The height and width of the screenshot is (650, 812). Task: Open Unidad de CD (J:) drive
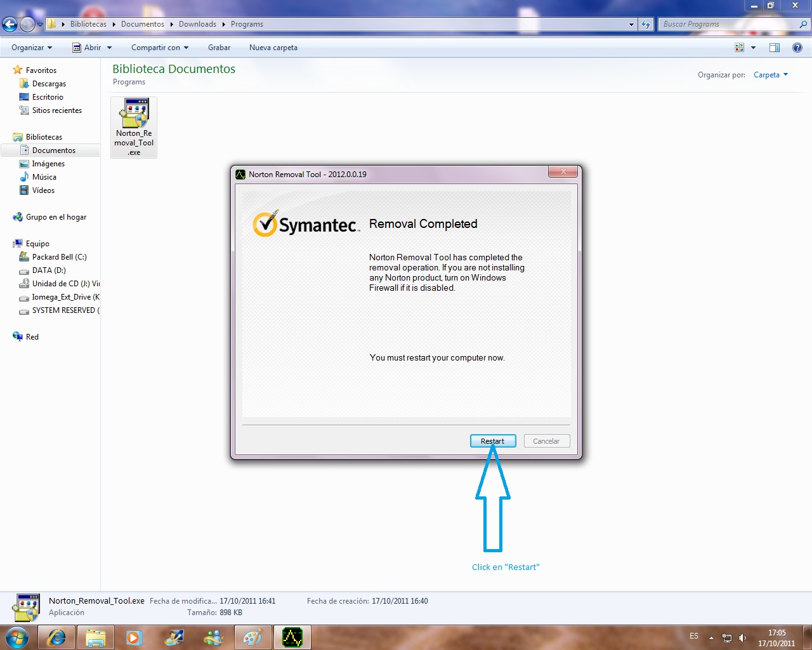click(65, 284)
